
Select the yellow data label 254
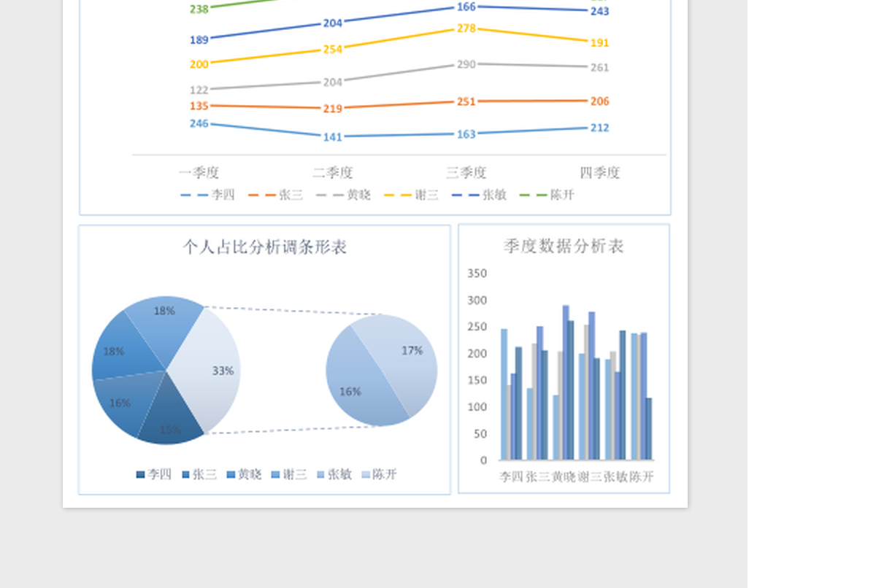click(332, 50)
